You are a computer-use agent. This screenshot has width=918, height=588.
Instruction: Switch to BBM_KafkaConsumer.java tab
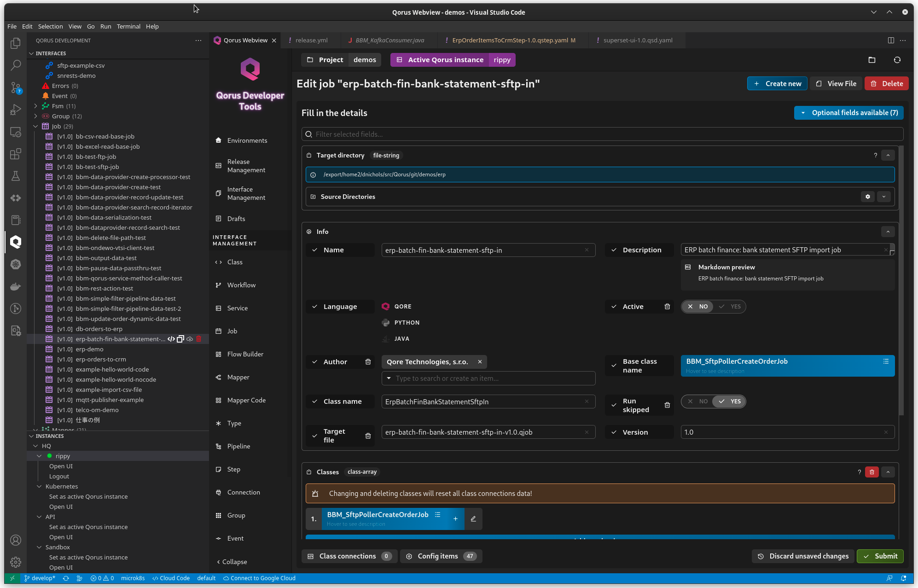tap(389, 41)
